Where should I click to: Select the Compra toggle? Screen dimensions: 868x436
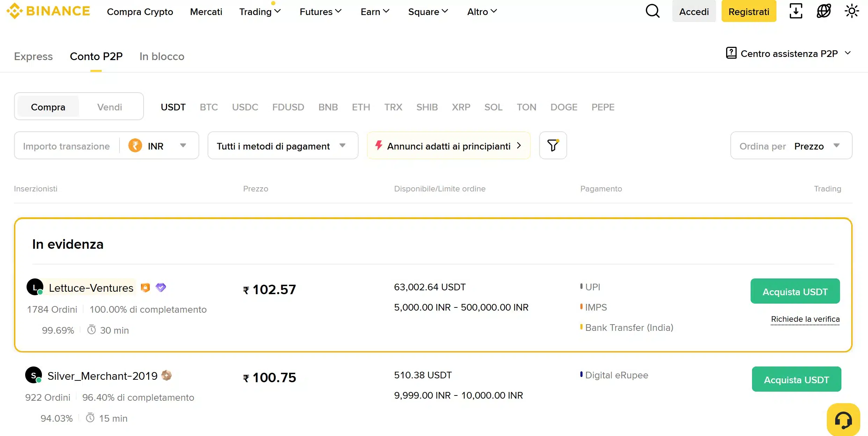48,107
